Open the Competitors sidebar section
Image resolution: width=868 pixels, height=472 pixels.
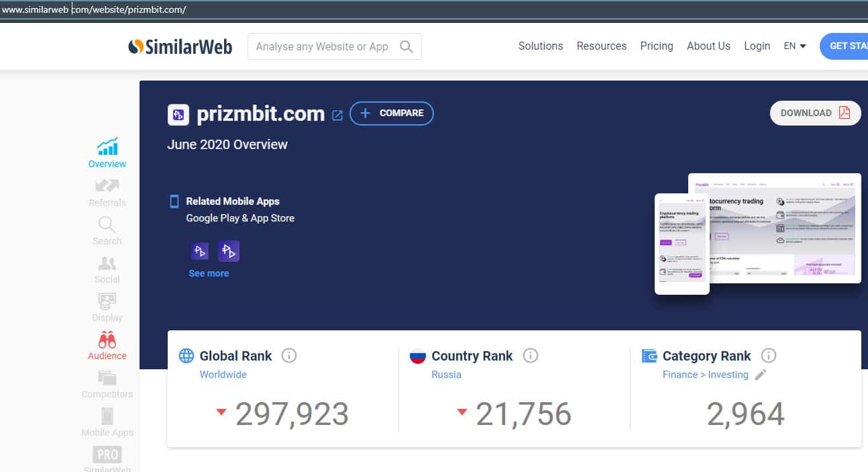pyautogui.click(x=107, y=384)
